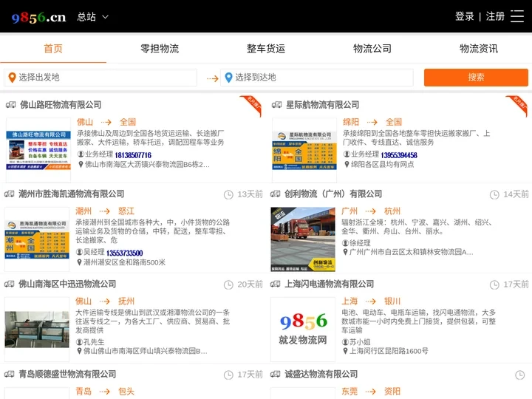
Task: Click the 广州 → 杭州 route link
Action: [371, 211]
